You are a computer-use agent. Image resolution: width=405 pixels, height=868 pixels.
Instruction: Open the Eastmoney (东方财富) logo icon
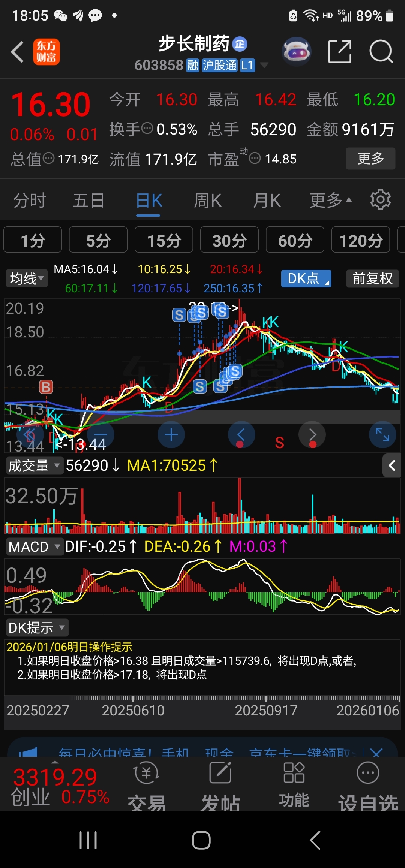coord(46,52)
